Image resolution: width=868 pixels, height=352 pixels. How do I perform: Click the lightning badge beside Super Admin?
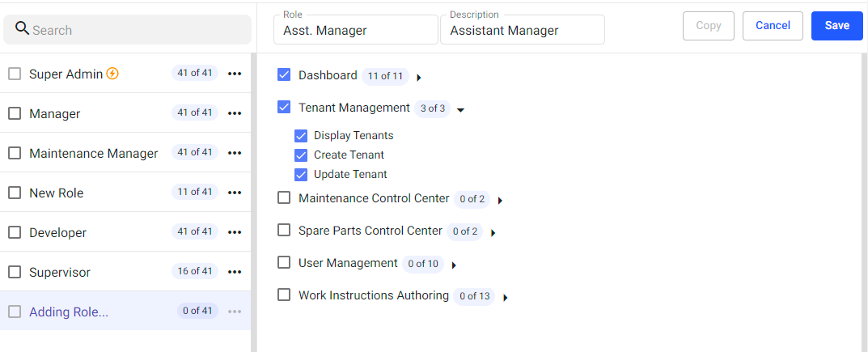click(112, 74)
